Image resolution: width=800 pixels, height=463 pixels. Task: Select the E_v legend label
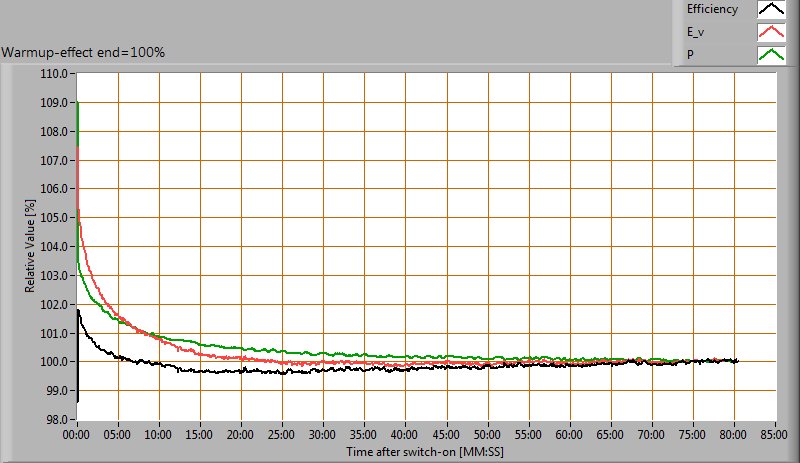[696, 32]
